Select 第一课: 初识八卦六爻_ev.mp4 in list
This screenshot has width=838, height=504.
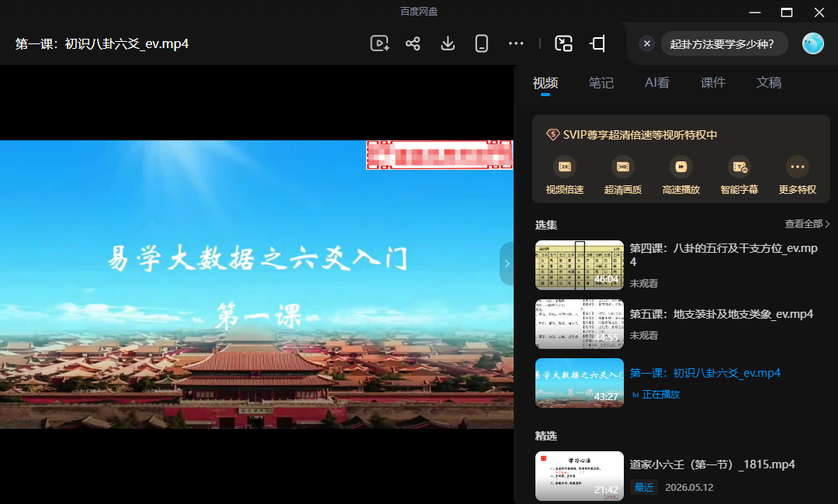[705, 373]
